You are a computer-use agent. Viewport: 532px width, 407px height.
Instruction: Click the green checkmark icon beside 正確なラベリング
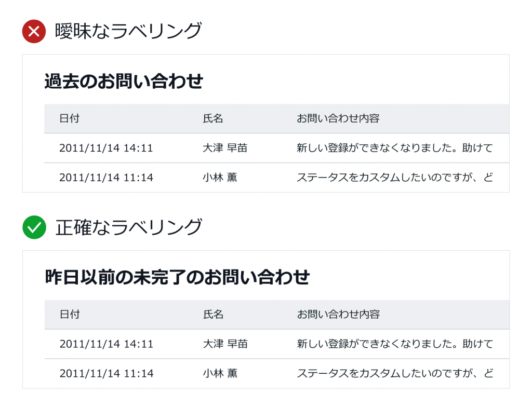34,227
